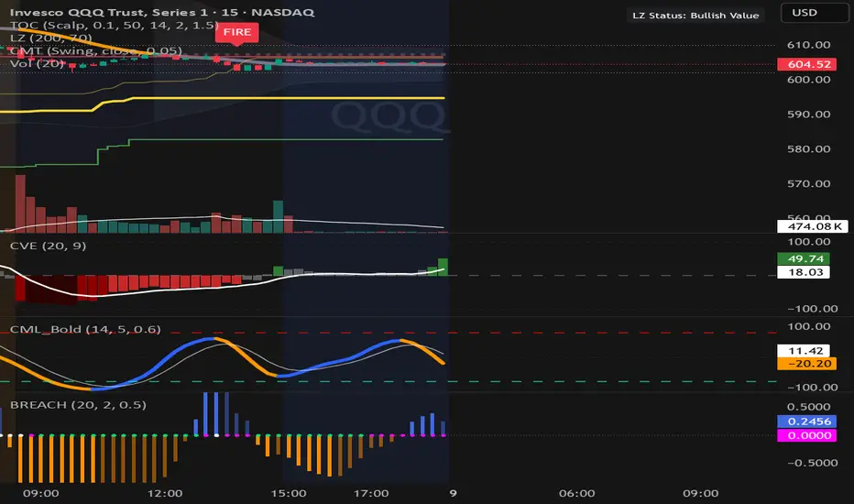Click the 12:00 time axis label

pyautogui.click(x=165, y=493)
